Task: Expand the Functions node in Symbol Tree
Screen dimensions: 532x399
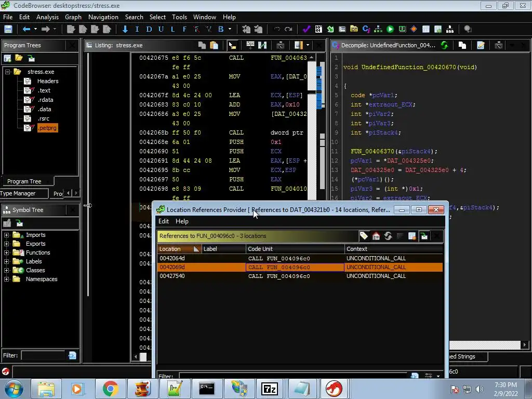Action: (6, 252)
